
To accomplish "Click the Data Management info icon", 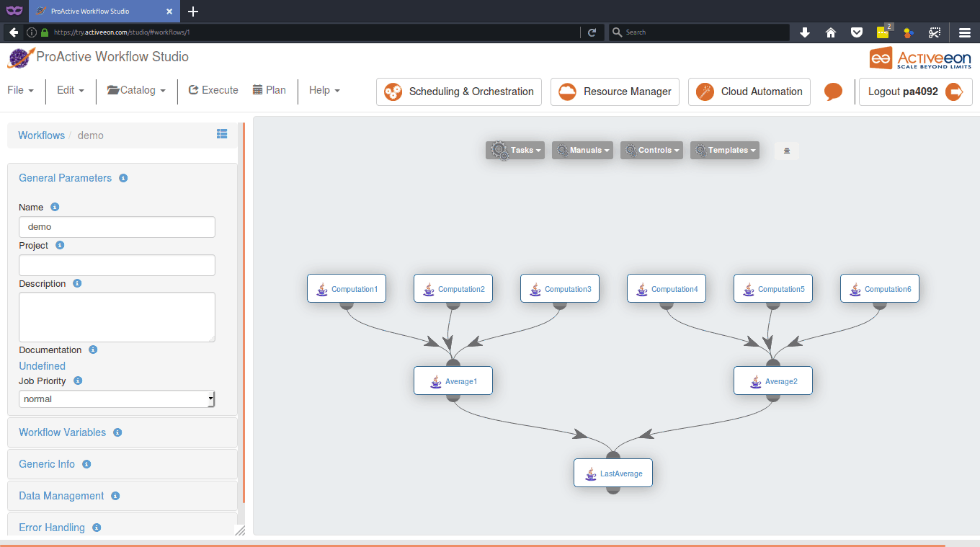I will coord(115,496).
